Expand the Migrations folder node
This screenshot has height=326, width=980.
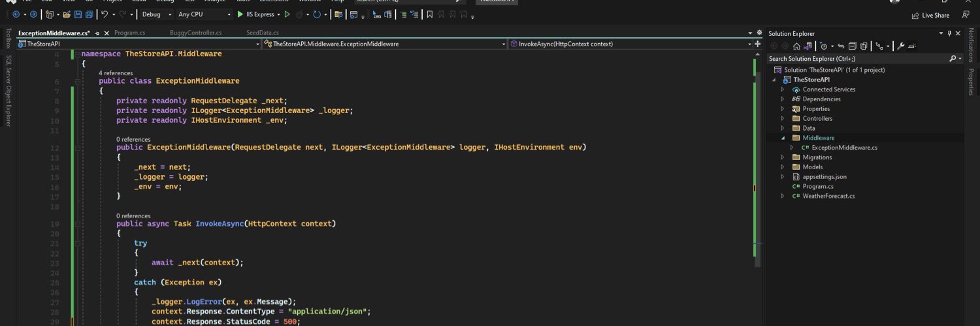783,157
